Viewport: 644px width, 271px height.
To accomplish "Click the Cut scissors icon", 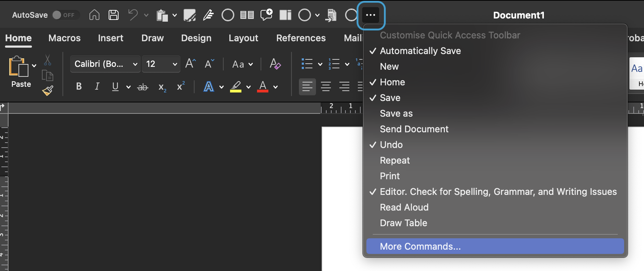I will [x=48, y=60].
